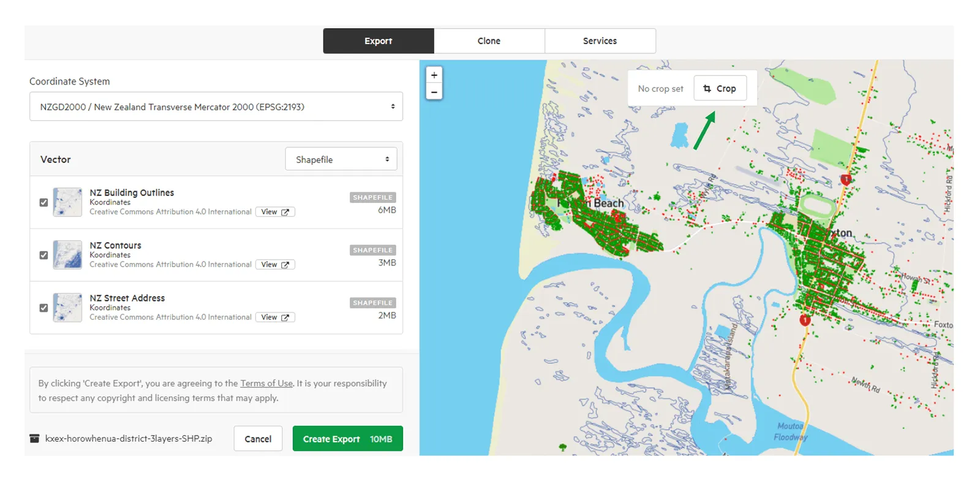Uncheck NZ Contours layer
Screen dimensions: 980x481
click(x=43, y=255)
